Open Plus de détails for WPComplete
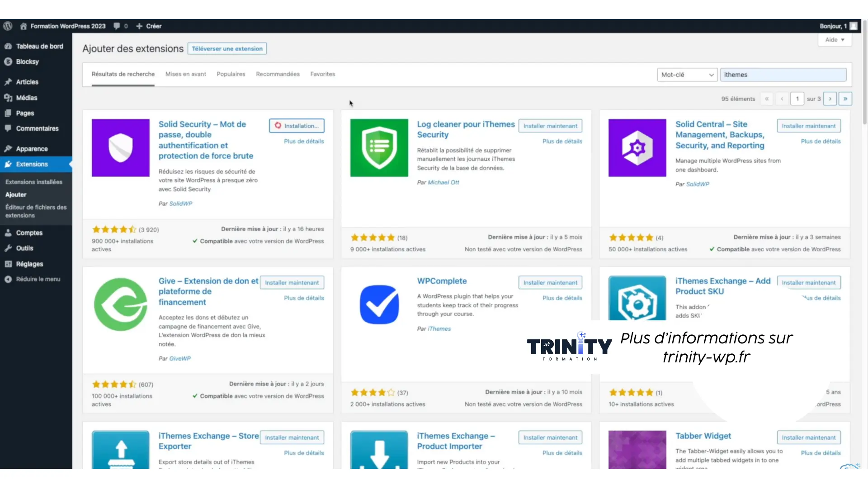 [562, 298]
